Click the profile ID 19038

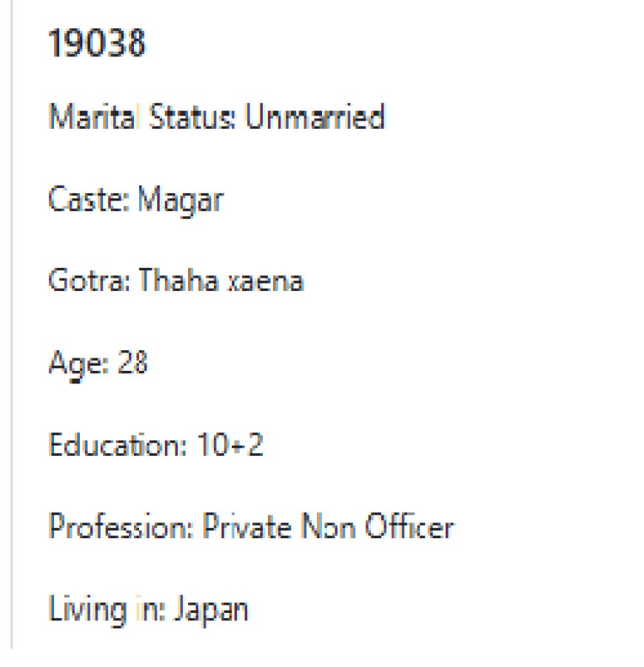97,44
